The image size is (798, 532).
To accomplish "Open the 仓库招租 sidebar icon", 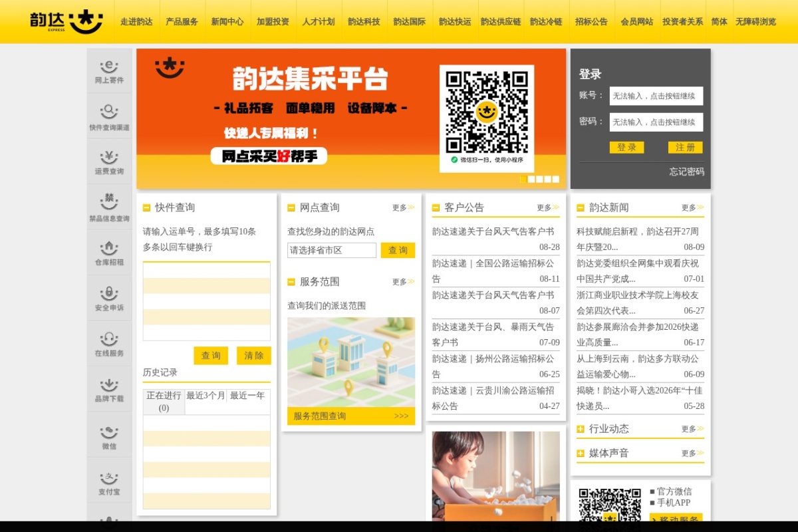I will 109,253.
